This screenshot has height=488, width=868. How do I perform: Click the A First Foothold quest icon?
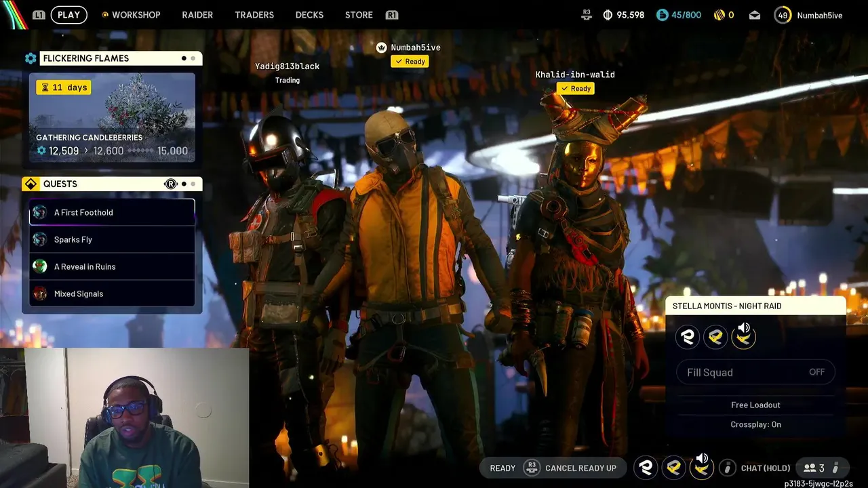(40, 212)
